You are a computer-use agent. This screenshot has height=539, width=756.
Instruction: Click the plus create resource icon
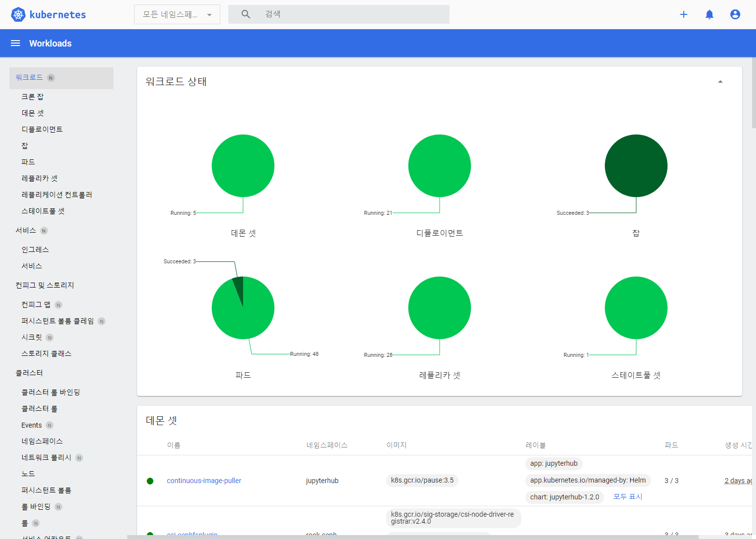coord(684,14)
